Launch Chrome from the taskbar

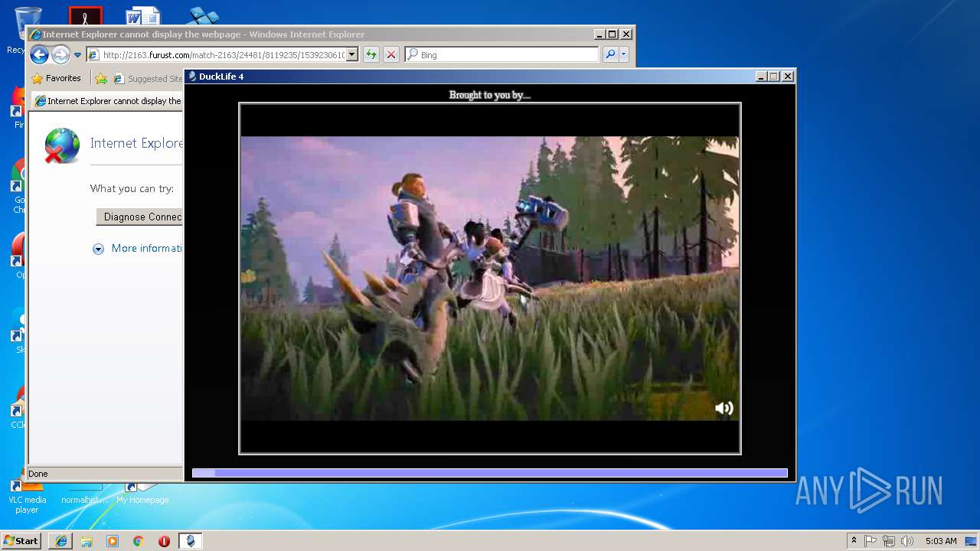pos(138,541)
